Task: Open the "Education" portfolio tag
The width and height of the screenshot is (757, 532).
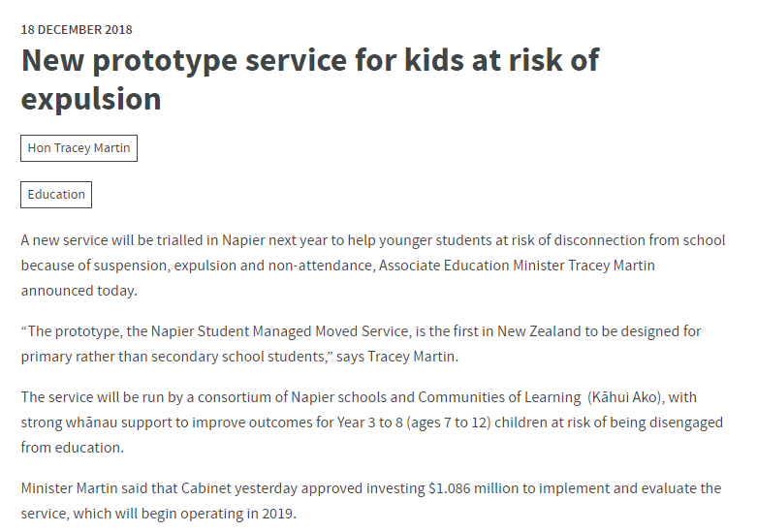Action: (x=56, y=195)
